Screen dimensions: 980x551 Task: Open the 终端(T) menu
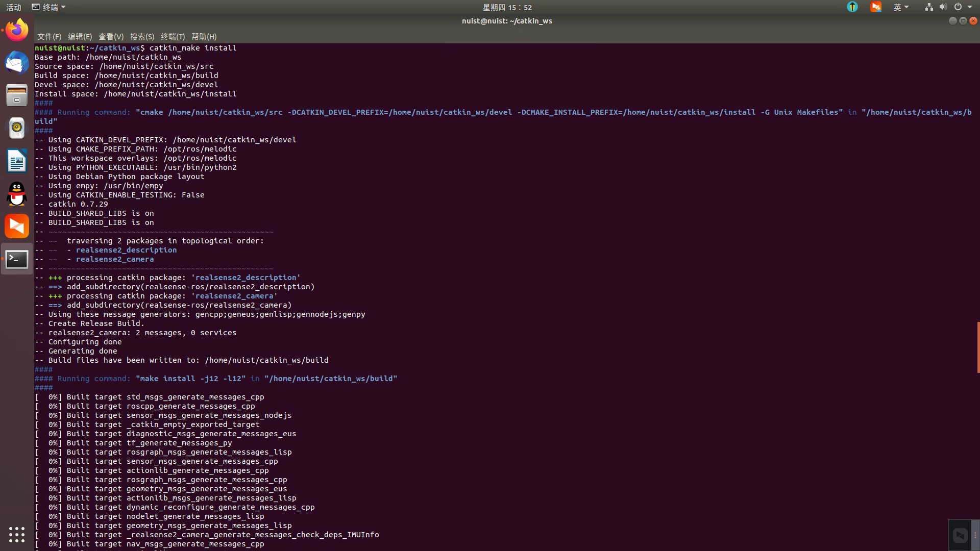[173, 37]
